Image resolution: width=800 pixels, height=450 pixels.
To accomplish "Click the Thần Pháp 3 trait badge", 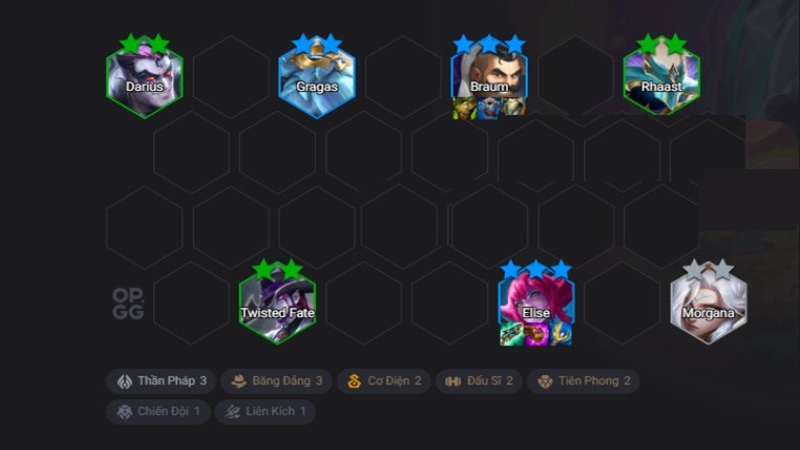I will click(x=161, y=381).
